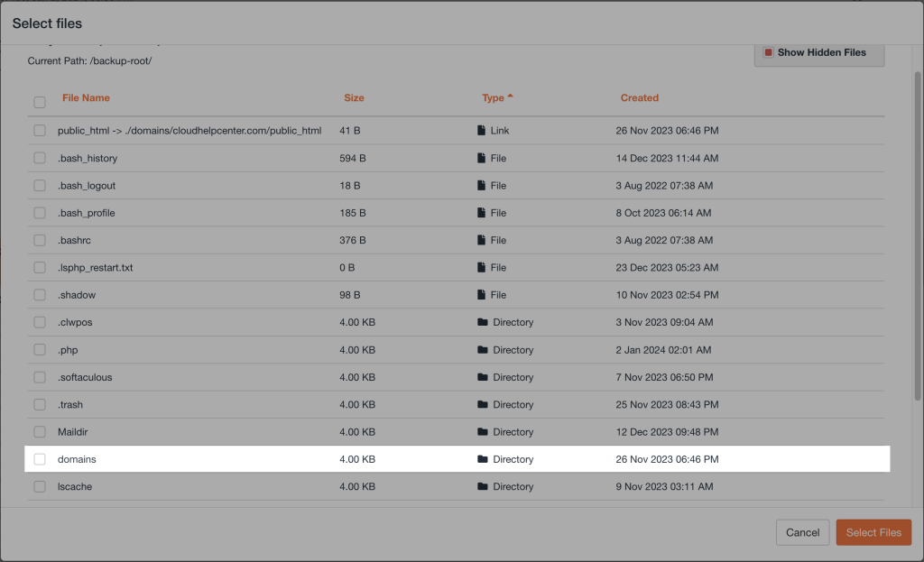
Task: Tick the select-all checkbox in the header
Action: 40,102
